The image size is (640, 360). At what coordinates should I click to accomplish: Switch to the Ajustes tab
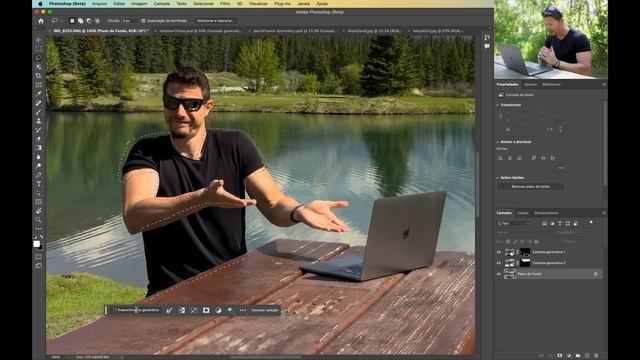(530, 84)
